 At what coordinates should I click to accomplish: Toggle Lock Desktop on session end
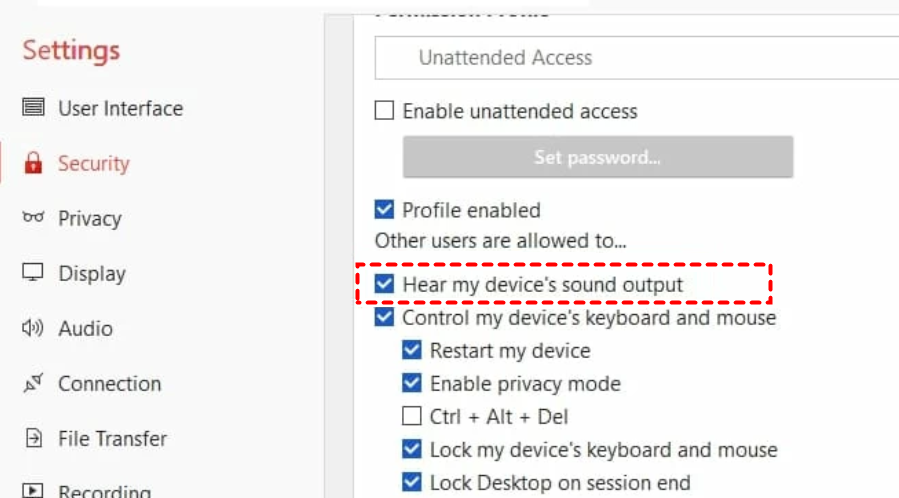click(x=412, y=483)
